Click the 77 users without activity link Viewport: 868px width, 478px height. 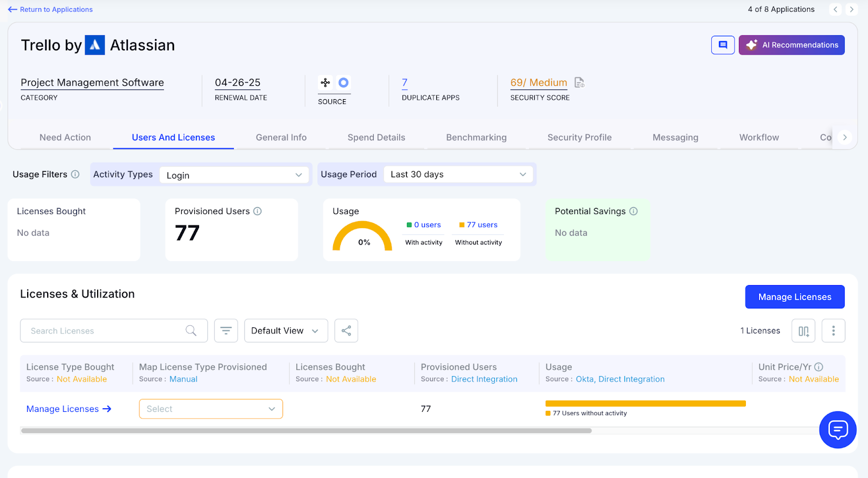482,225
